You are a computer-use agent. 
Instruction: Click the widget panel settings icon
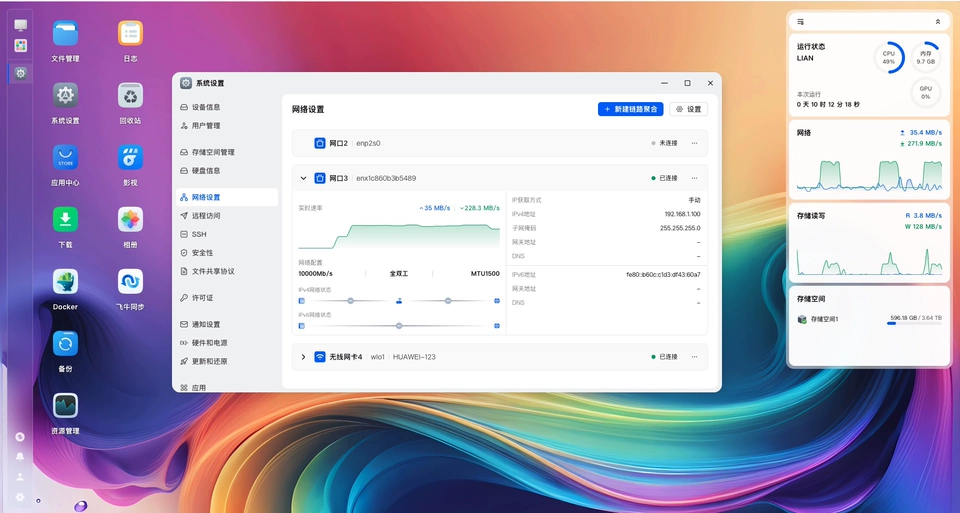coord(801,21)
